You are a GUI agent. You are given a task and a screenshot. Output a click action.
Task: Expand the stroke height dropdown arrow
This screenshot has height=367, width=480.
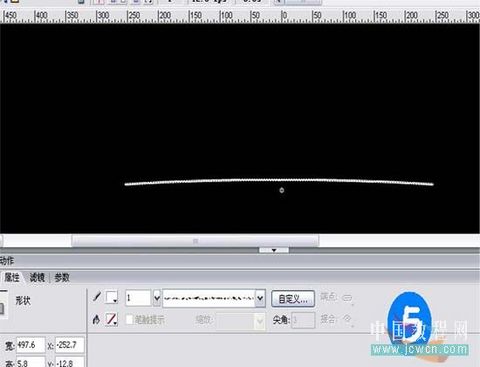tap(157, 298)
